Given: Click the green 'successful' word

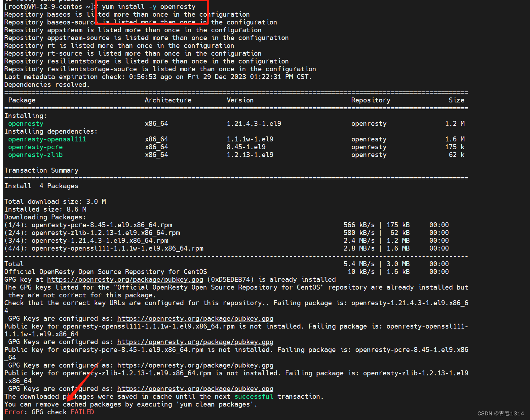Looking at the screenshot, I should pos(254,397).
